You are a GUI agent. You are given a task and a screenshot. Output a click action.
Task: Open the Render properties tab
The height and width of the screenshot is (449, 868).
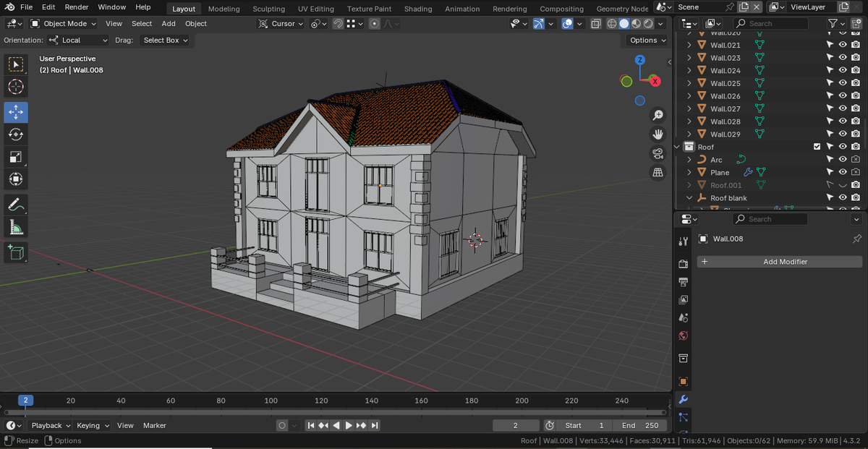tap(683, 264)
